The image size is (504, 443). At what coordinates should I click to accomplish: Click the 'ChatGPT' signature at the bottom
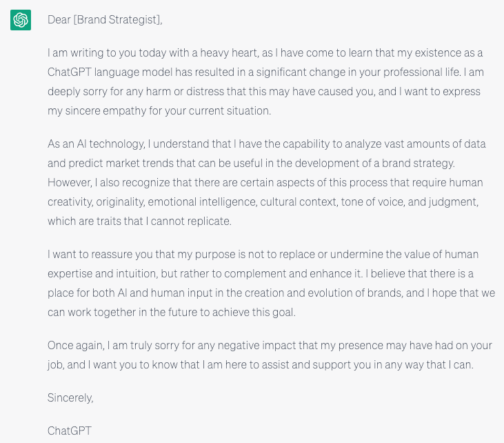coord(70,431)
